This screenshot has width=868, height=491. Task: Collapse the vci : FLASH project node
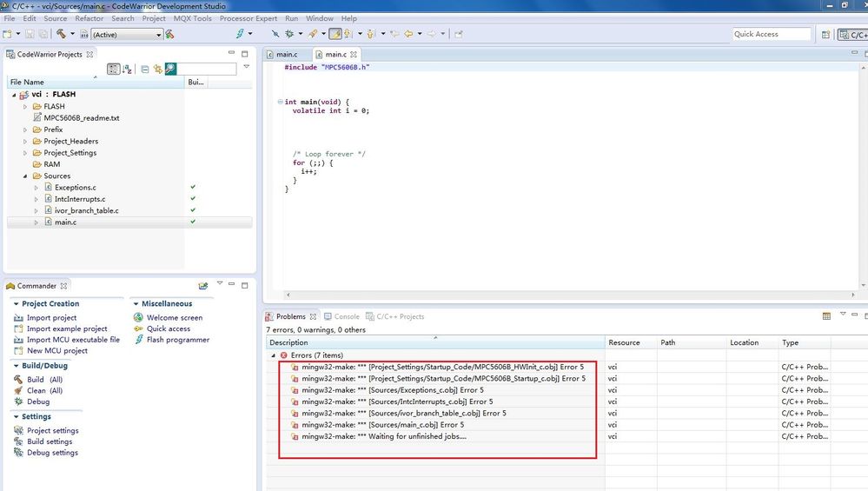15,95
